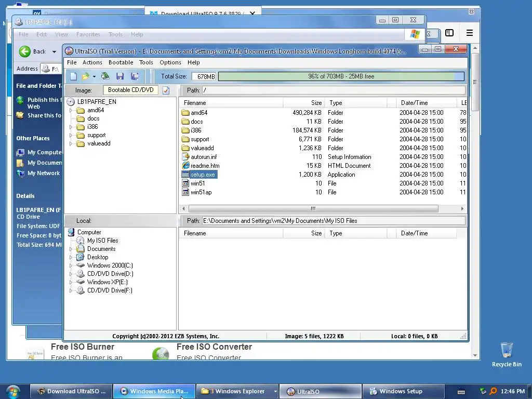Click the horizontal scrollbar of image file list

pyautogui.click(x=313, y=208)
